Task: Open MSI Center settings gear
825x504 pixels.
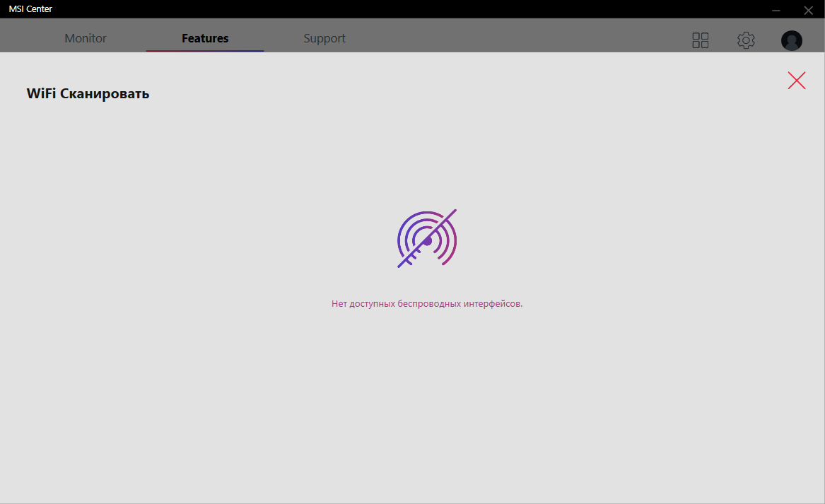Action: [x=746, y=40]
